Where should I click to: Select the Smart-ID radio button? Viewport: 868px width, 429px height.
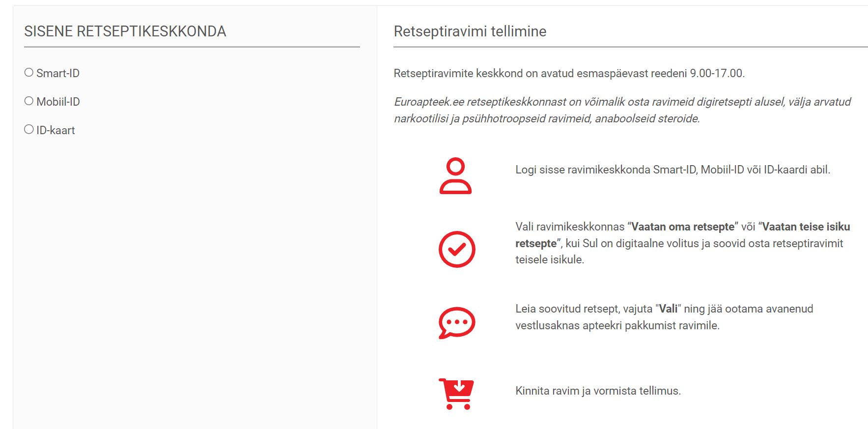29,73
